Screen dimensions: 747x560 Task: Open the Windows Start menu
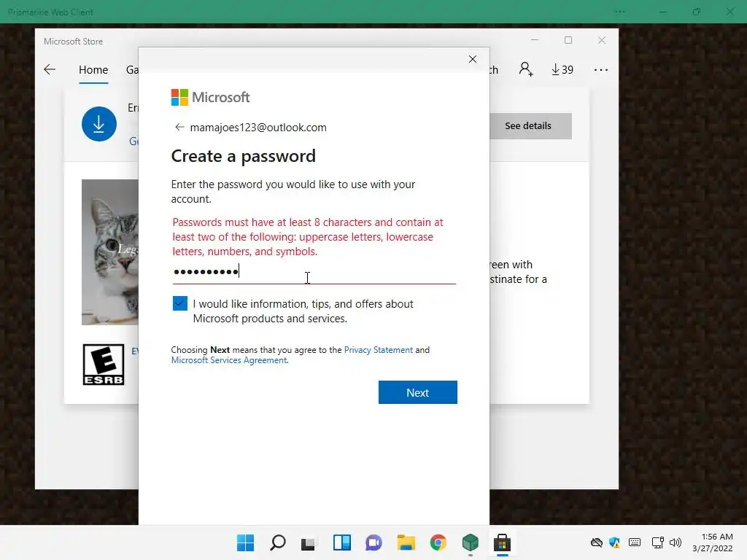245,542
